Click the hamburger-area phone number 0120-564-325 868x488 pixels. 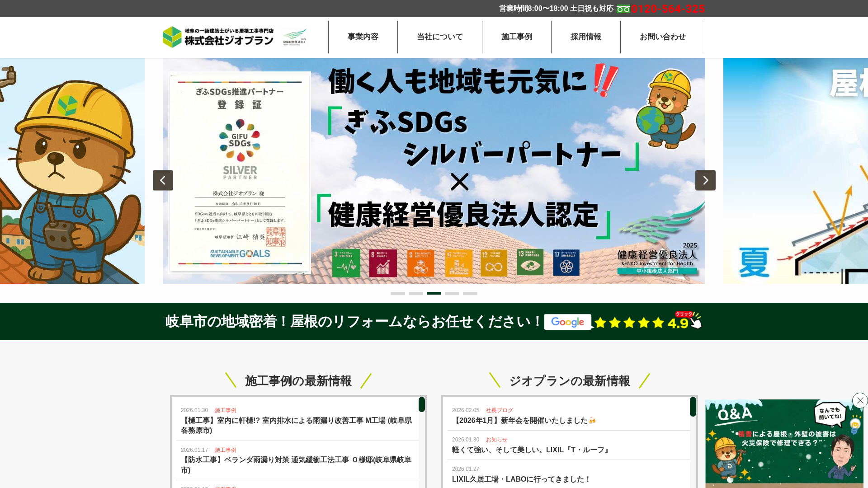(669, 8)
